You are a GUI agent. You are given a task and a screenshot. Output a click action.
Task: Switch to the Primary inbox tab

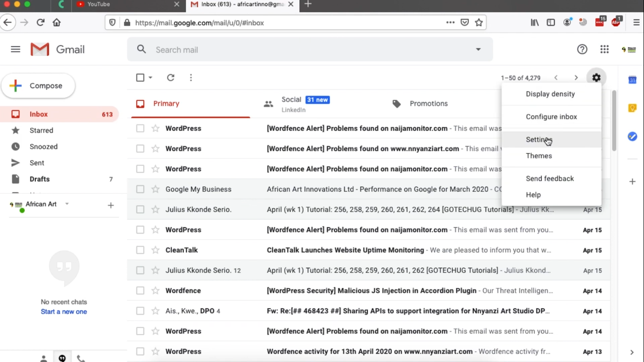[190, 104]
